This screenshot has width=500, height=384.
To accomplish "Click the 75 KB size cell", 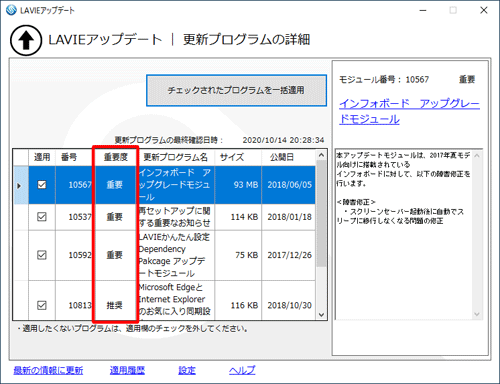I will coord(238,255).
